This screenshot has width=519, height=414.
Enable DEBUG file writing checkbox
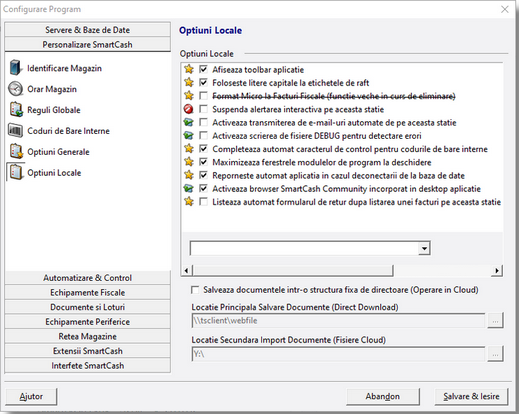pyautogui.click(x=203, y=135)
